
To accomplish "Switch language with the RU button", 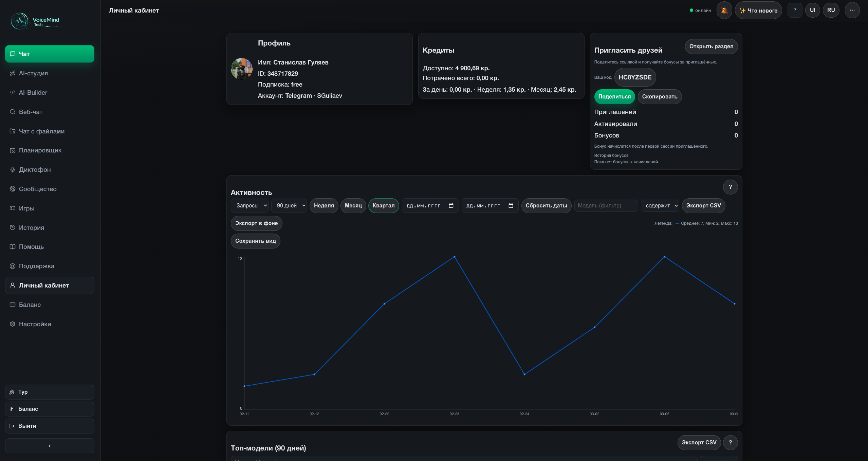I will click(831, 10).
